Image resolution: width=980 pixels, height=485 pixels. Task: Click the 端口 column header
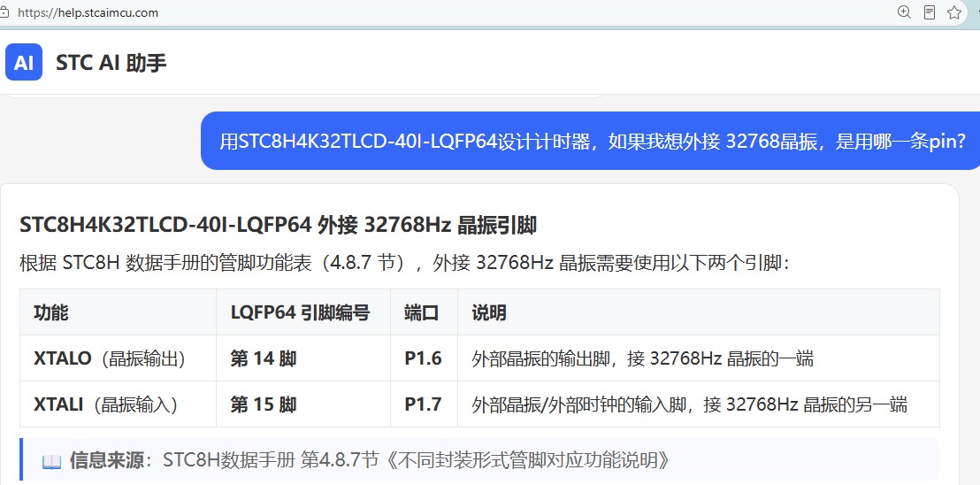click(422, 312)
